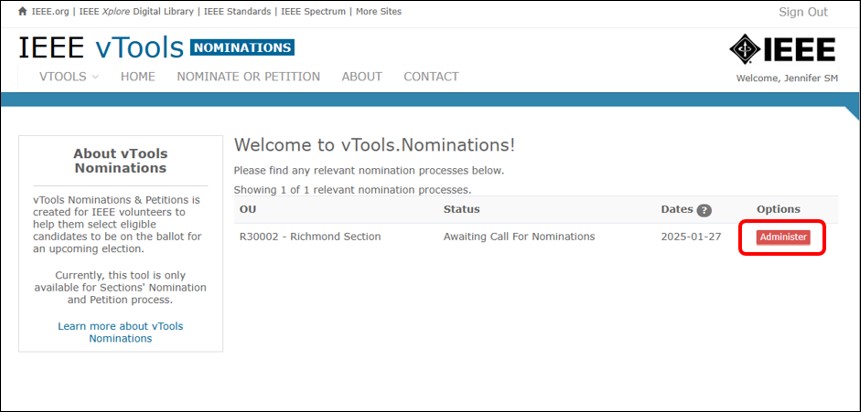Screen dimensions: 861x412
Task: Open the More Sites link
Action: 378,12
